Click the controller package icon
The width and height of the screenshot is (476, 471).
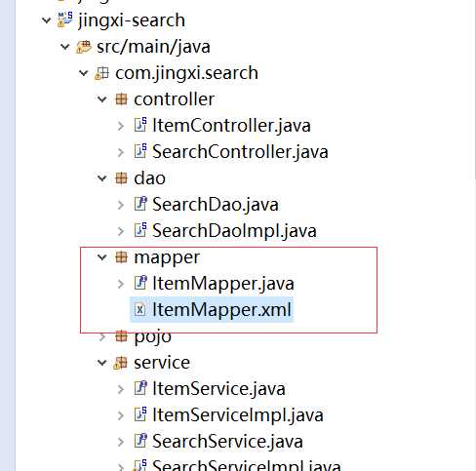pos(121,99)
